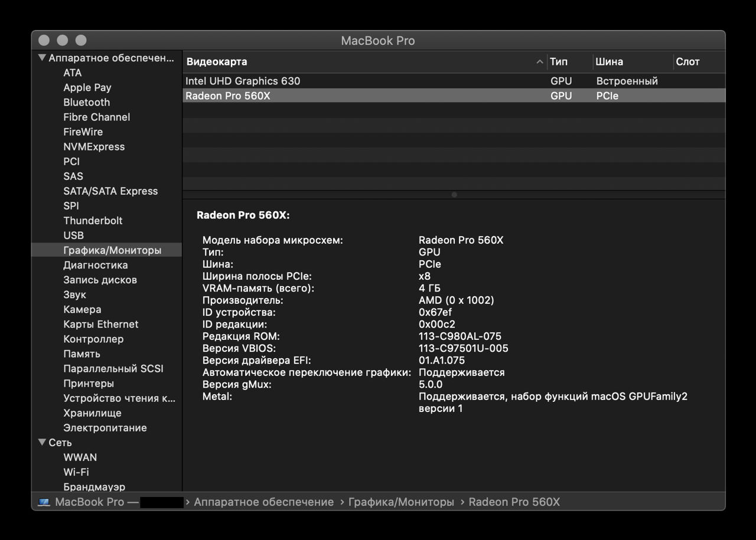Click the Radeon Pro 560X: details heading
Image resolution: width=756 pixels, height=540 pixels.
(x=243, y=215)
